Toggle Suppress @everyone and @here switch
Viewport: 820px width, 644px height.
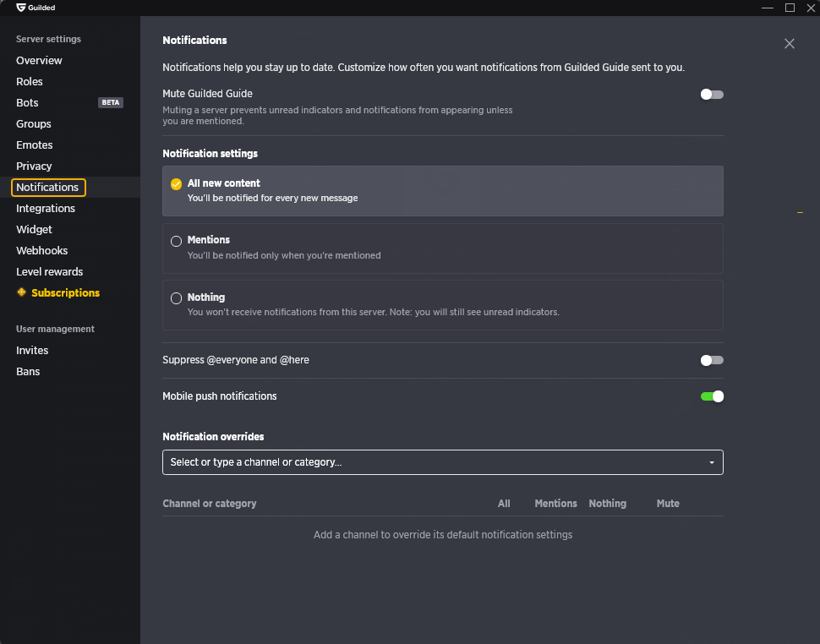712,360
